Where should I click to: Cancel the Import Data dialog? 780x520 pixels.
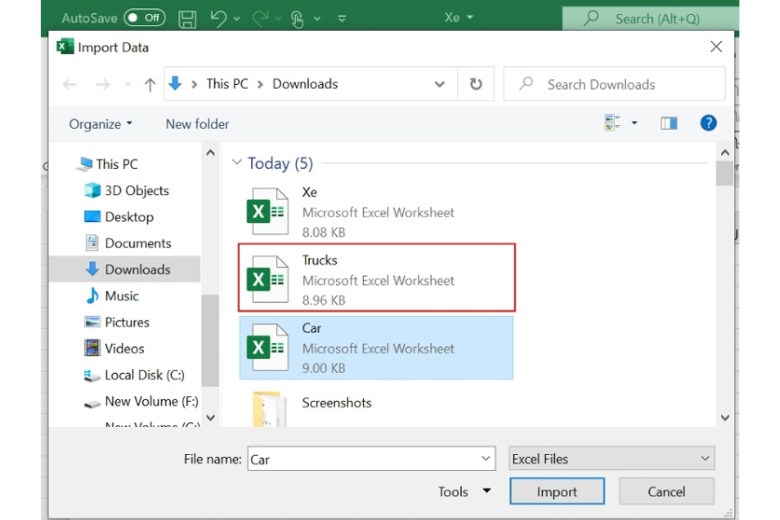(666, 491)
